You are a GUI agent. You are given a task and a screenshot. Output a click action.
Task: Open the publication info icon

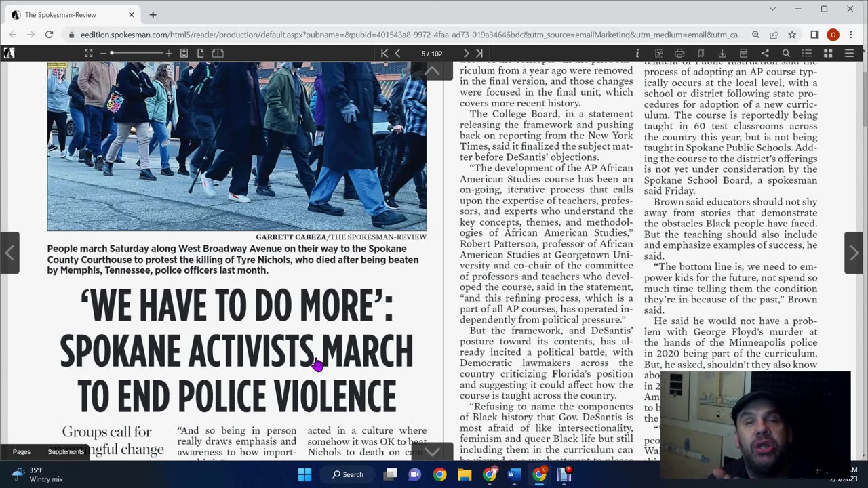click(x=637, y=53)
